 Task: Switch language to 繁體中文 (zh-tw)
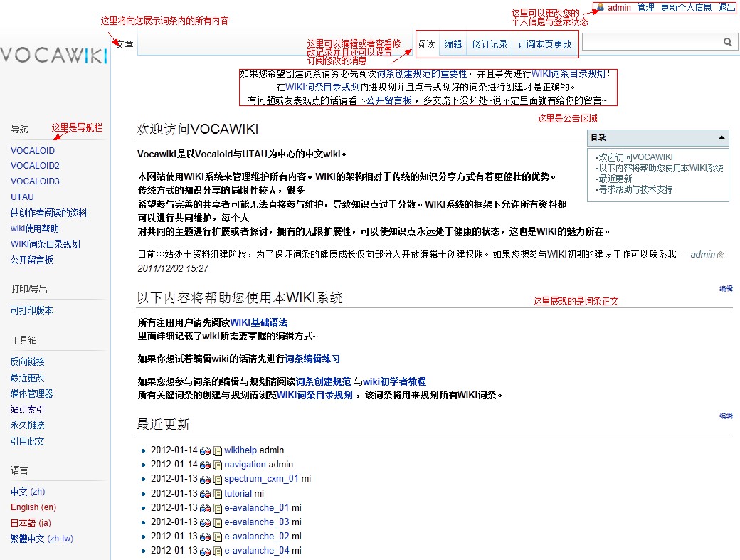click(x=42, y=539)
